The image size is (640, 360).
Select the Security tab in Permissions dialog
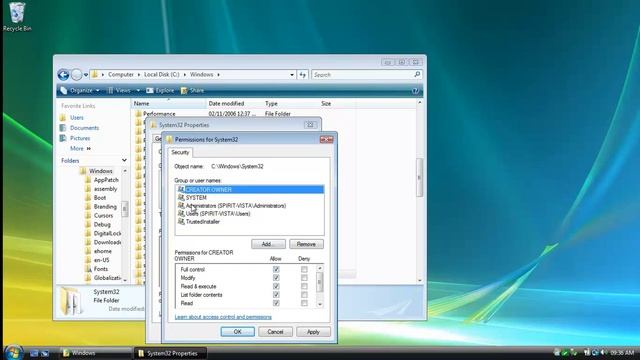(x=180, y=152)
